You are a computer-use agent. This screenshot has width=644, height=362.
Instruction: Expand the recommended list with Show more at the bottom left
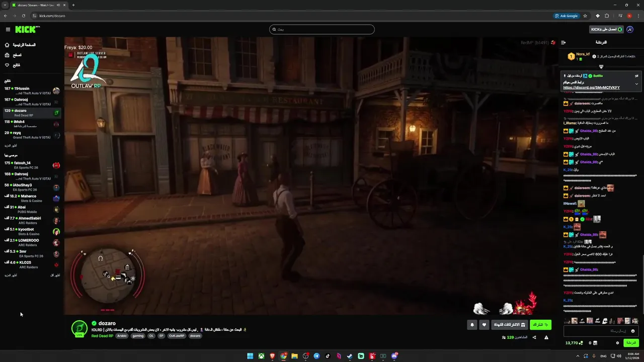(11, 275)
